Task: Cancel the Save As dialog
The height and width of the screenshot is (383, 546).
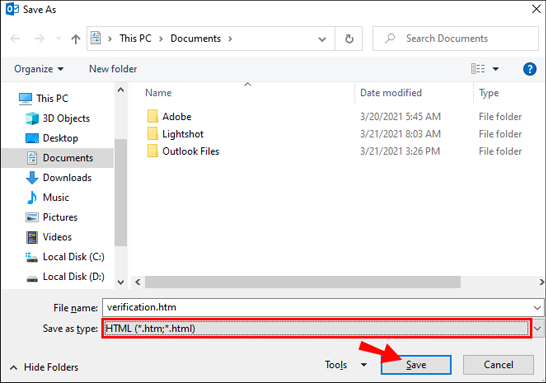Action: (498, 365)
